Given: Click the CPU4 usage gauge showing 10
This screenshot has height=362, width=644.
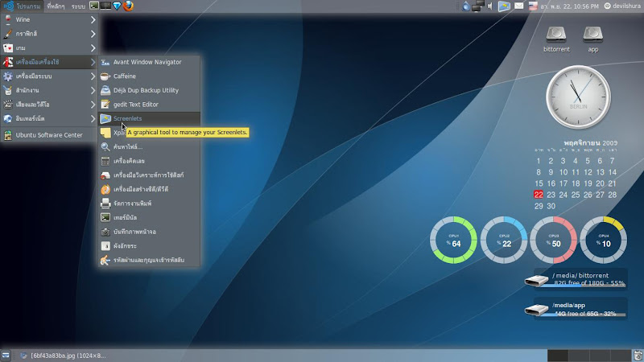Looking at the screenshot, I should [x=604, y=240].
